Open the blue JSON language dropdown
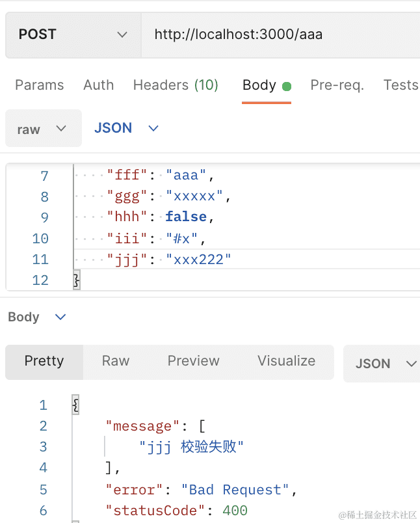The height and width of the screenshot is (523, 420). pos(127,128)
